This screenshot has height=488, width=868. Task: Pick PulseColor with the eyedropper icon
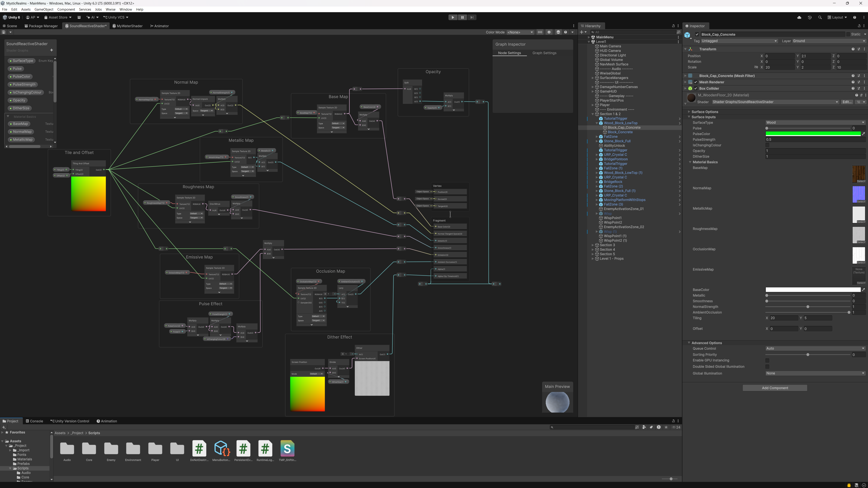point(864,134)
